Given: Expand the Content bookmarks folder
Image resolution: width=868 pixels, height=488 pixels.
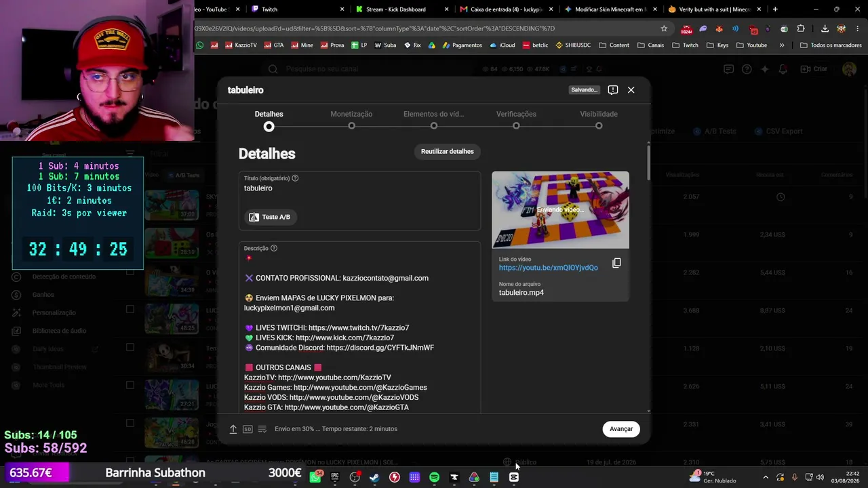Looking at the screenshot, I should tap(614, 45).
